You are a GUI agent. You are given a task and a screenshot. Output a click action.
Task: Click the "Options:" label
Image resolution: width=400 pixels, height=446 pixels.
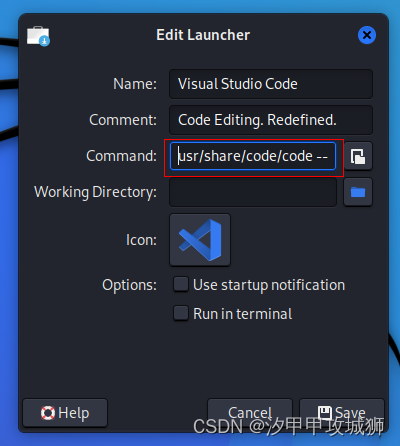[129, 285]
